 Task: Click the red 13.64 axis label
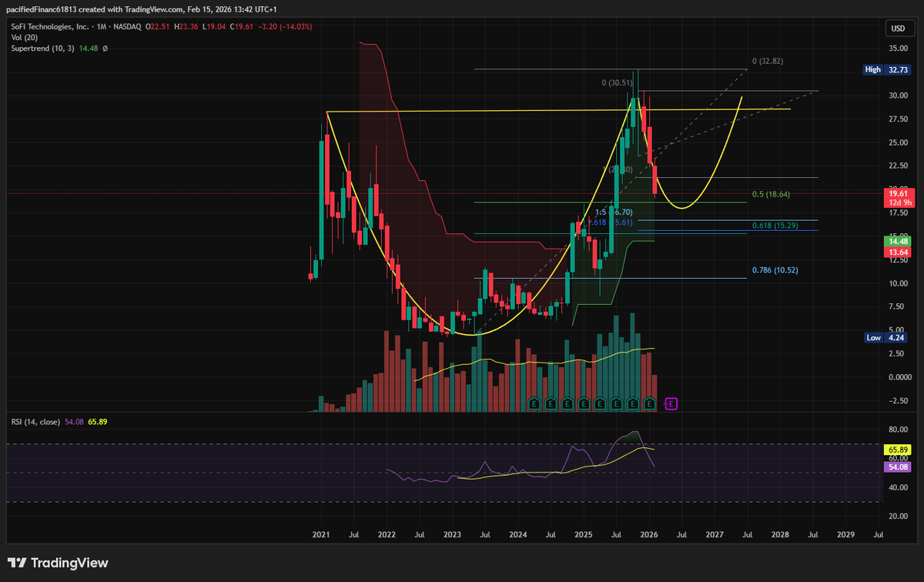(x=898, y=252)
